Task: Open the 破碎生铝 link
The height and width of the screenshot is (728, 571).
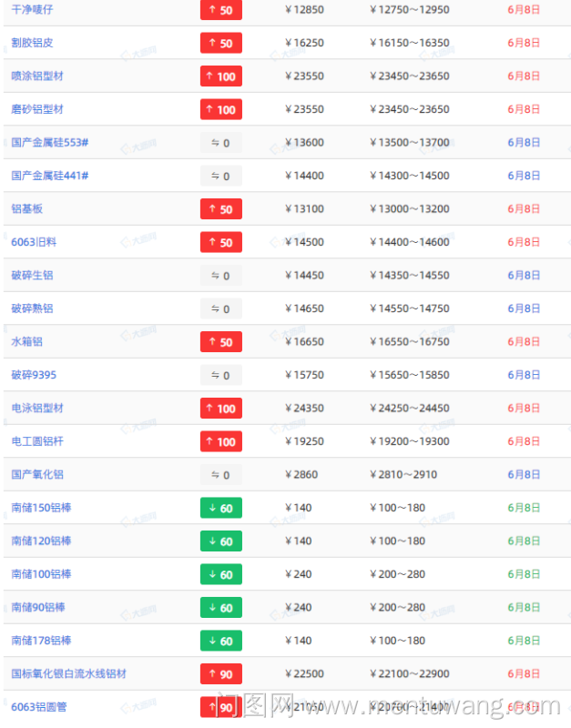Action: point(33,276)
